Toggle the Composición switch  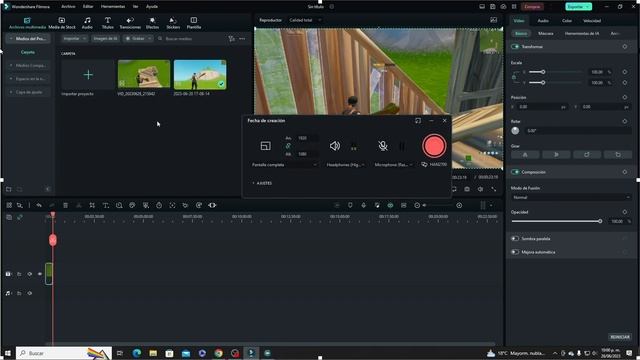(x=515, y=172)
